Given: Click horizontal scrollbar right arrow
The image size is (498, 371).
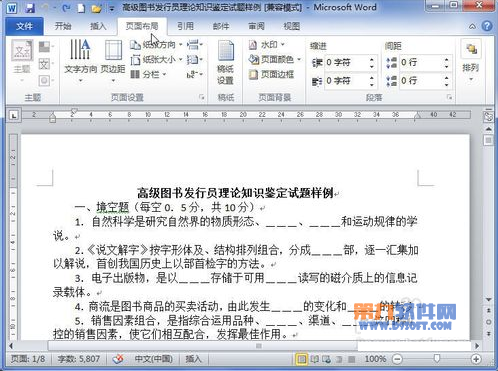Looking at the screenshot, I should [477, 346].
